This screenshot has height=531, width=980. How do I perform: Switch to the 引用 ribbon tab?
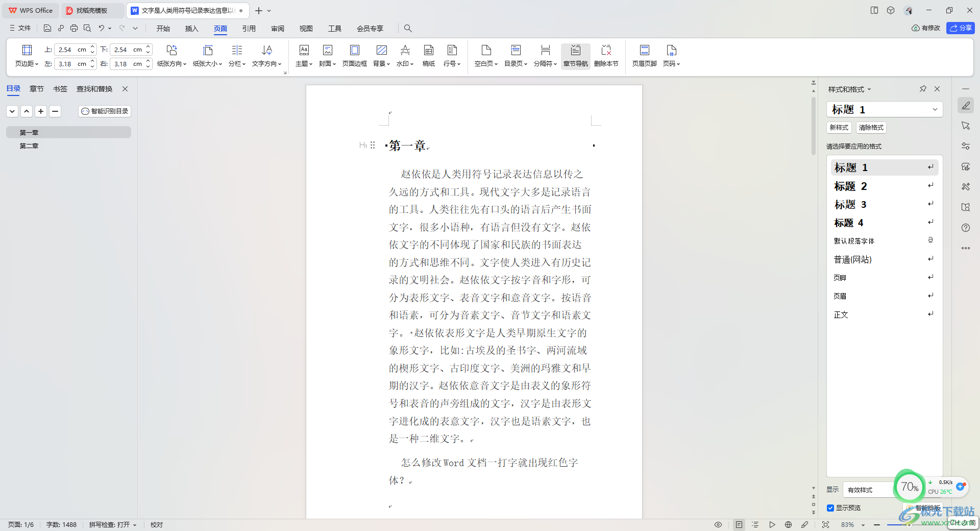tap(249, 29)
